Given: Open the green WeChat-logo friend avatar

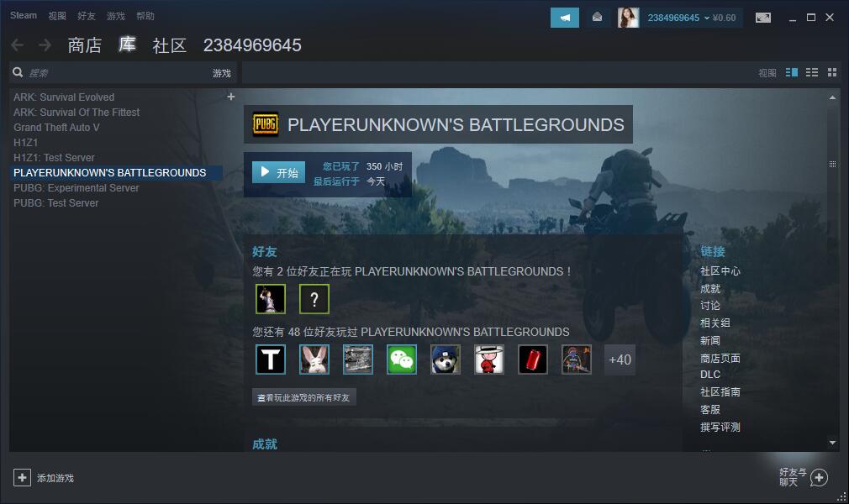Looking at the screenshot, I should [x=401, y=360].
